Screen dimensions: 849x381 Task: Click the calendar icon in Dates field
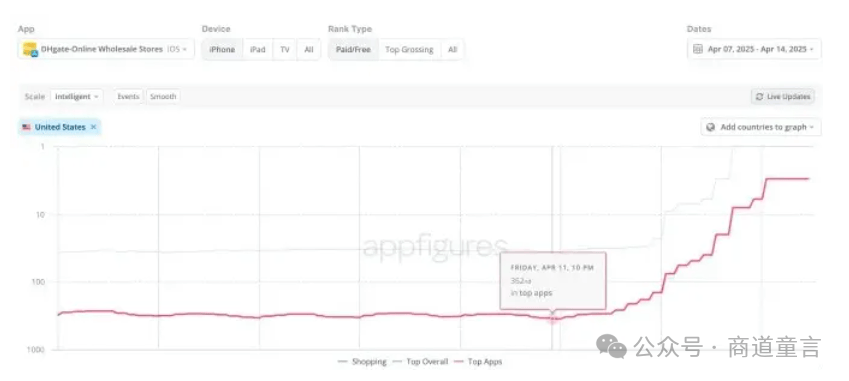point(698,49)
